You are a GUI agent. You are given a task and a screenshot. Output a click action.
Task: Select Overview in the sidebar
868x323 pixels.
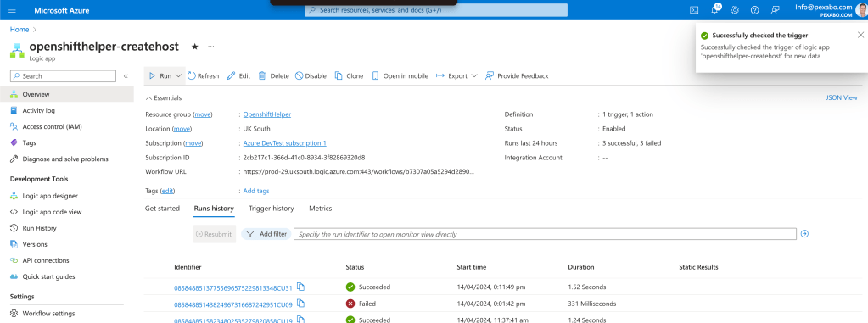coord(67,95)
